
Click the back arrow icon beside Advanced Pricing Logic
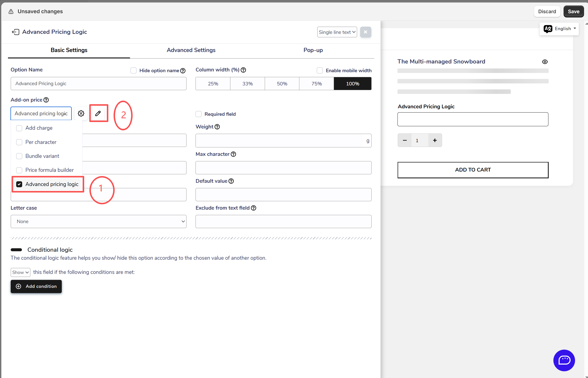(x=15, y=32)
